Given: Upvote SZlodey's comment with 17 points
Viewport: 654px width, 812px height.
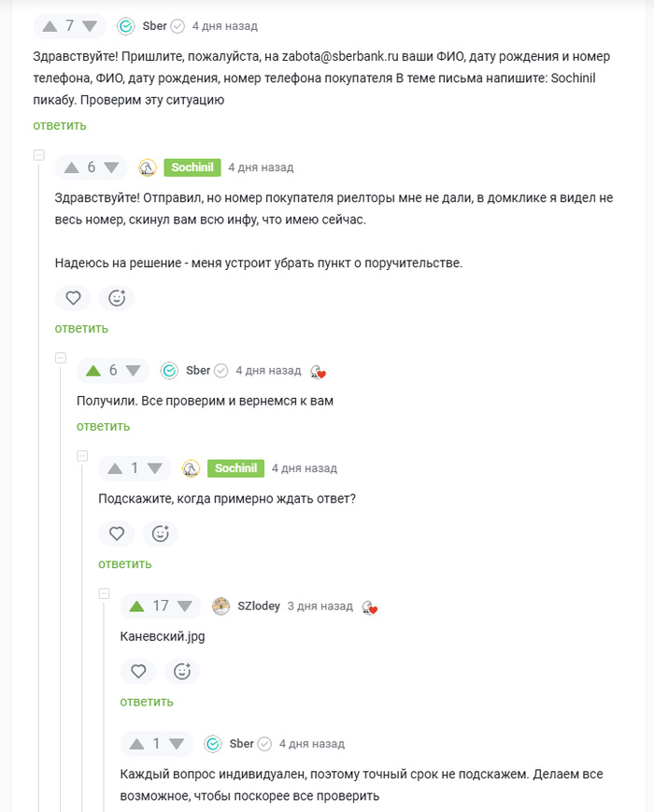Looking at the screenshot, I should point(136,605).
